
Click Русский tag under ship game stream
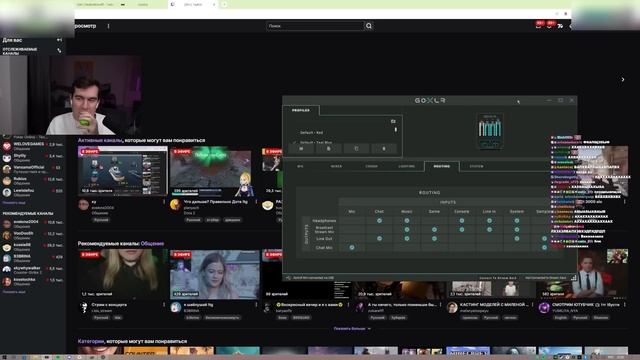101,220
